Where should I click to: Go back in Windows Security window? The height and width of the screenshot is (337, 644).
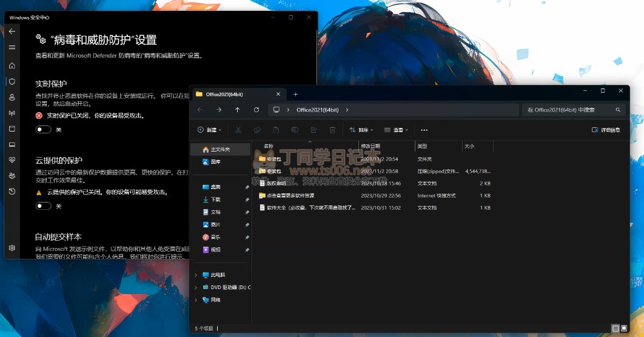[12, 31]
